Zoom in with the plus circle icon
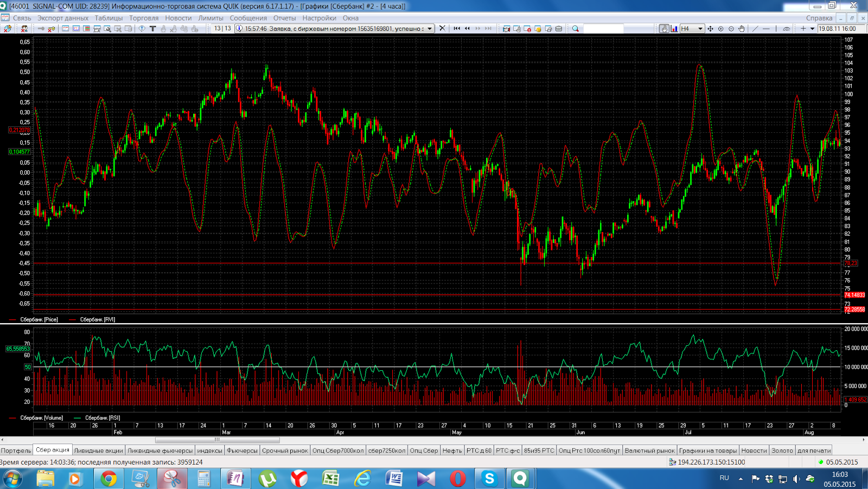The height and width of the screenshot is (489, 868). 720,28
